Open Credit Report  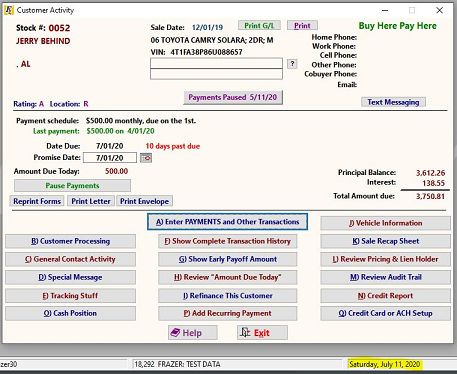click(x=385, y=296)
